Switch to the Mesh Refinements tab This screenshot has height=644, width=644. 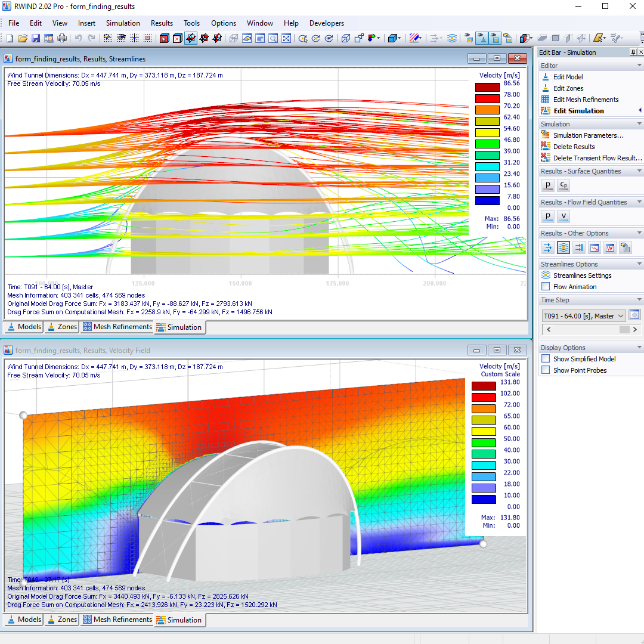click(117, 327)
